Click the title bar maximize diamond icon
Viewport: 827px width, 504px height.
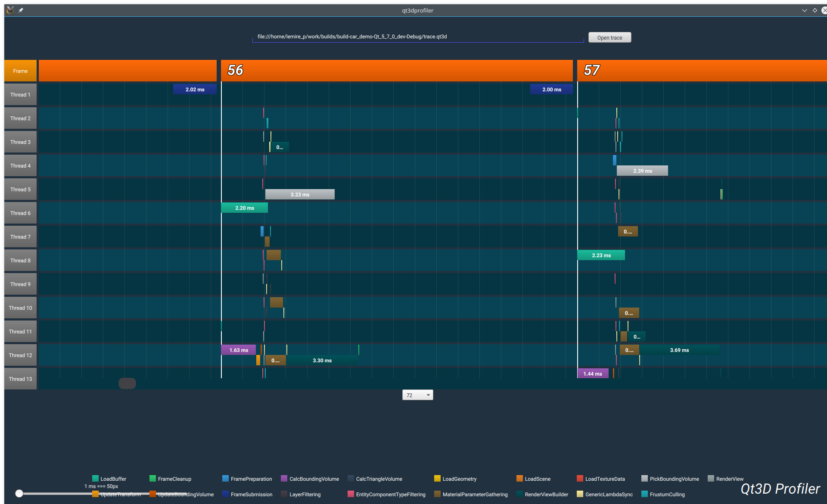click(x=815, y=10)
